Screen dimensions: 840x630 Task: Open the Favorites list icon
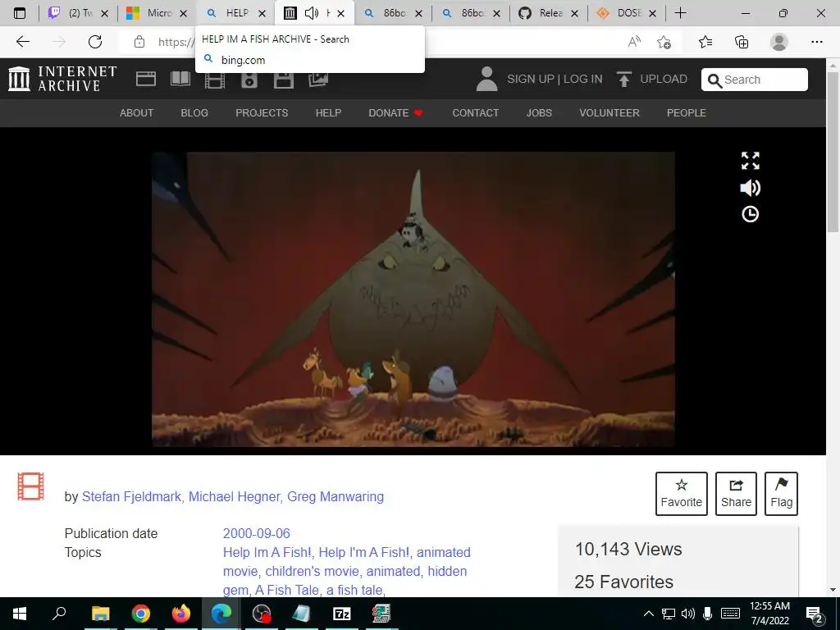(705, 42)
